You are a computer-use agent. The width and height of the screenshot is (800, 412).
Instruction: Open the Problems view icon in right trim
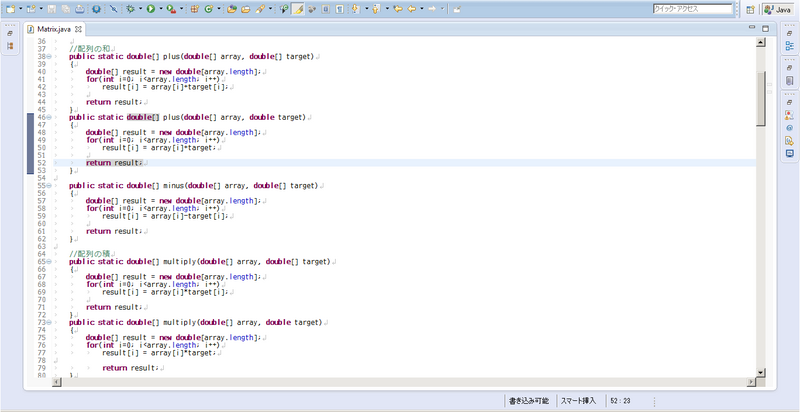pyautogui.click(x=789, y=115)
